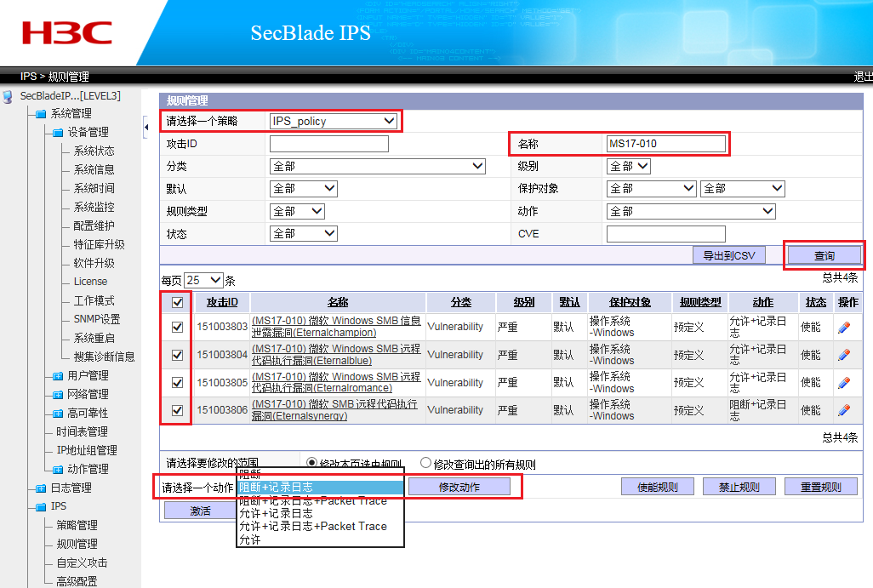
Task: Click the 查询 button
Action: [824, 255]
